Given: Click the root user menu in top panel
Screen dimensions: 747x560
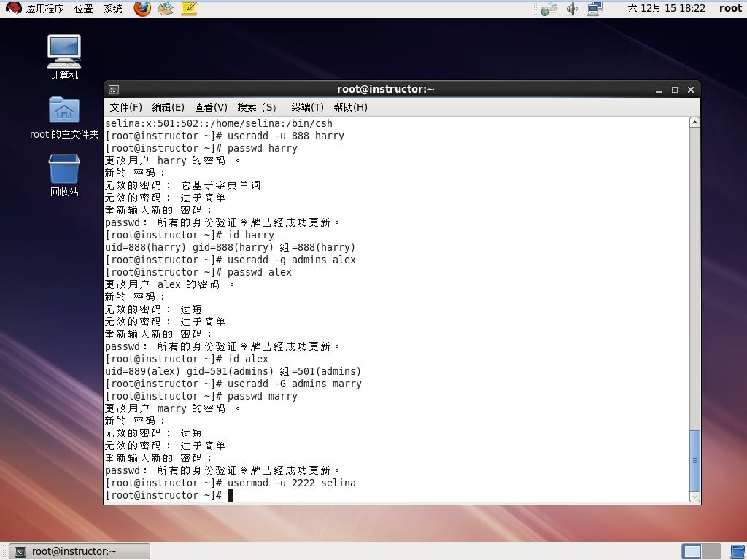Looking at the screenshot, I should tap(730, 9).
